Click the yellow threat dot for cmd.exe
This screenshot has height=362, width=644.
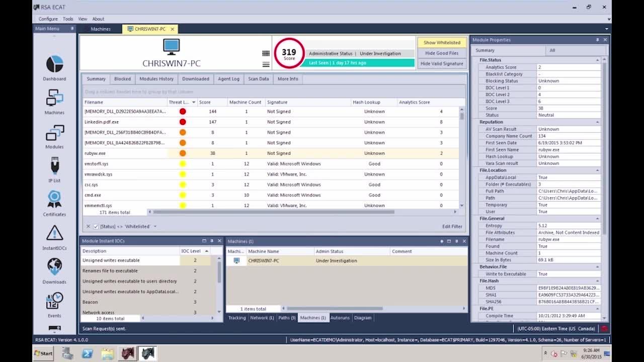click(x=183, y=195)
